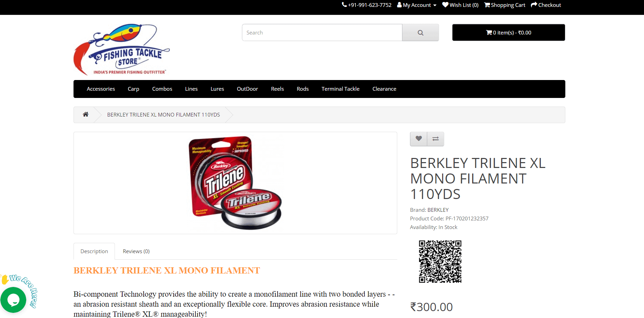Open Wish List (0) in top bar
This screenshot has width=644, height=318.
pos(460,5)
